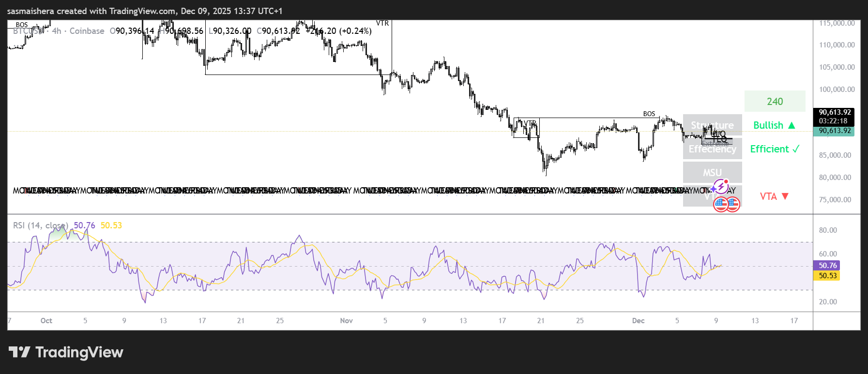Click the yellow 50.53 RSI axis label

[827, 276]
